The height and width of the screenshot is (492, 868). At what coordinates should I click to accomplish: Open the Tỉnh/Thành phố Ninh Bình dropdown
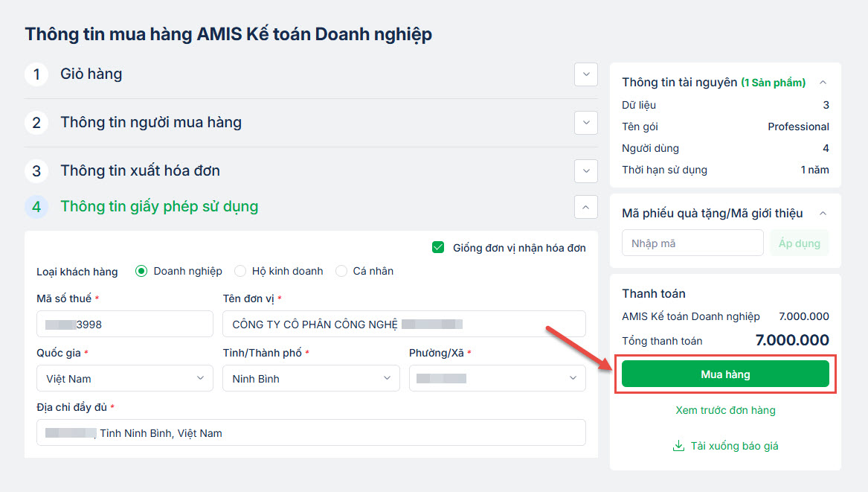tap(311, 378)
